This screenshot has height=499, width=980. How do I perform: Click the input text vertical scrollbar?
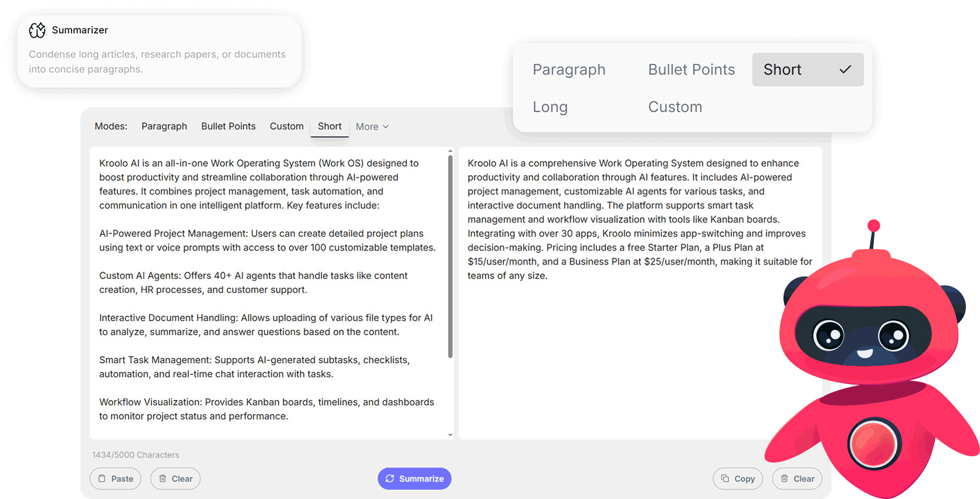tap(450, 257)
